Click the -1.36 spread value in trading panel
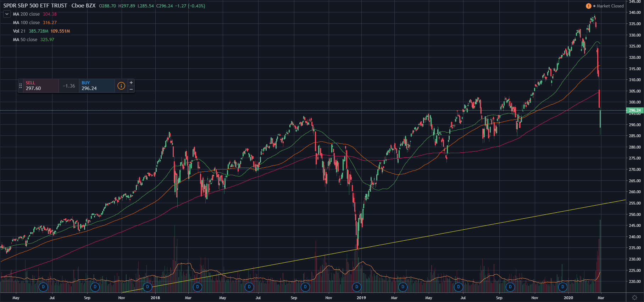 69,86
